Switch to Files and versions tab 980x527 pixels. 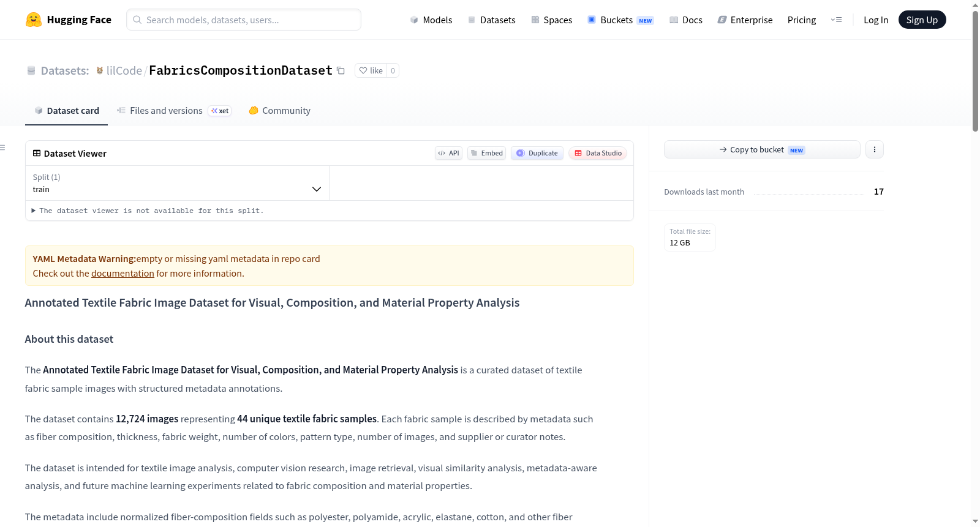click(174, 111)
